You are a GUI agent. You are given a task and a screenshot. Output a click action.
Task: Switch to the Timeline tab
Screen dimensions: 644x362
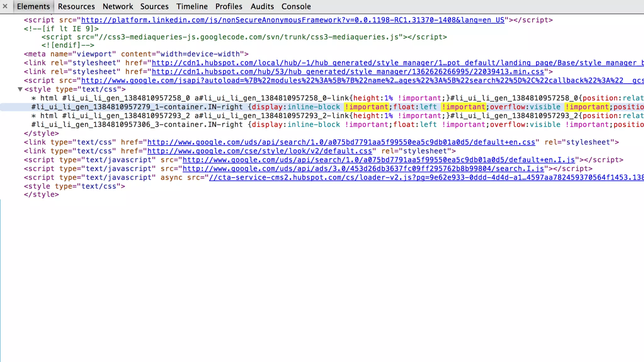pyautogui.click(x=192, y=6)
